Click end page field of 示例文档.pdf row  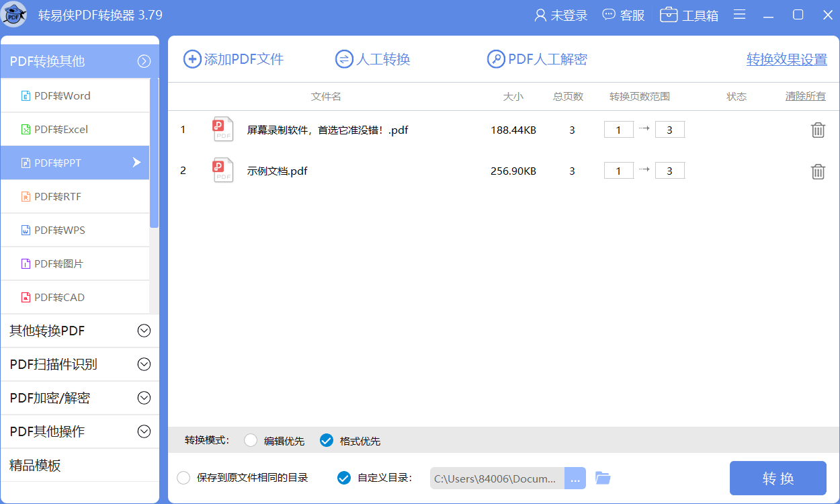pyautogui.click(x=670, y=171)
